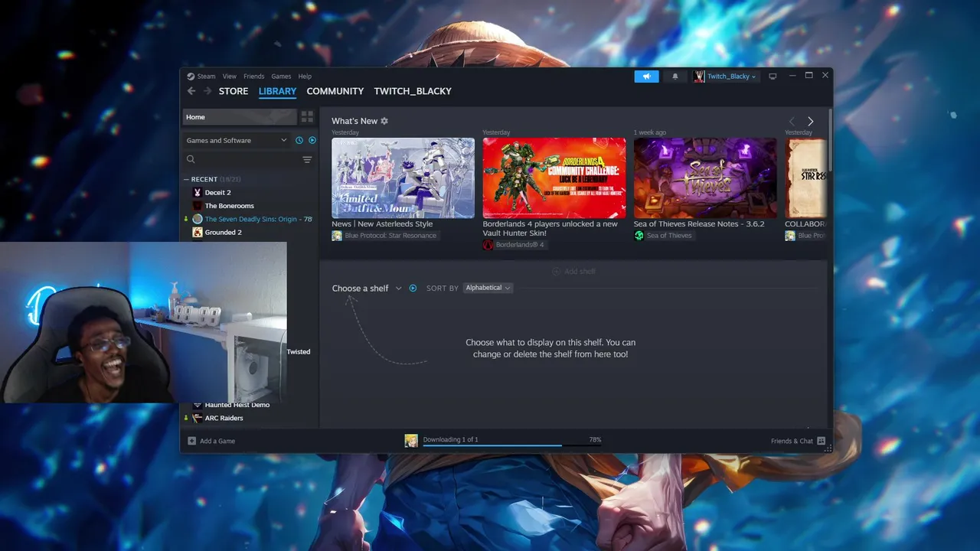Click the blue megaphone announcements button
980x551 pixels.
[646, 77]
